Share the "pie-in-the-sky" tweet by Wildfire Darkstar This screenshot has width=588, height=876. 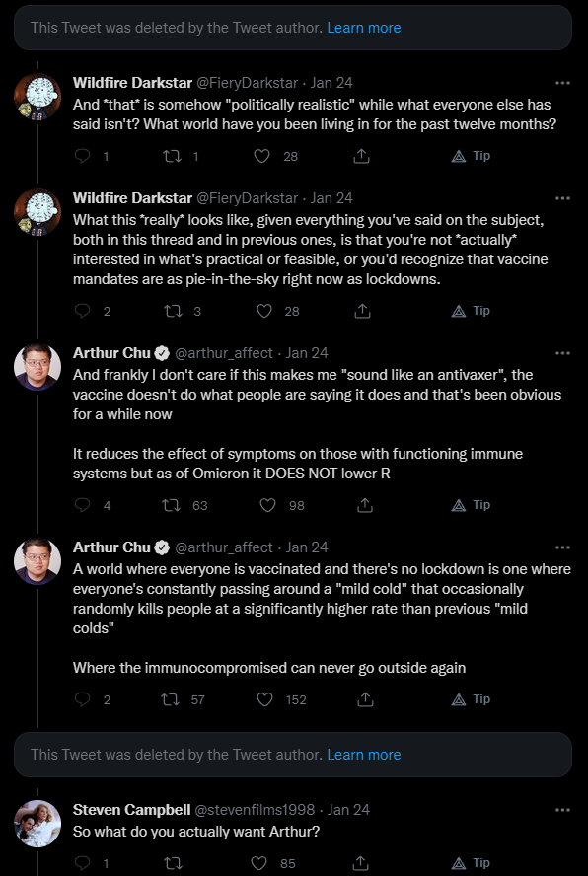pos(363,311)
